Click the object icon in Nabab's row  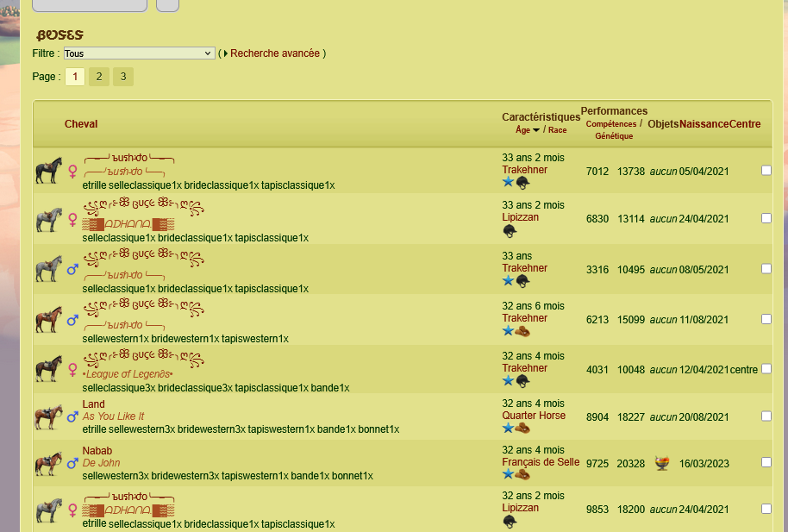click(662, 464)
